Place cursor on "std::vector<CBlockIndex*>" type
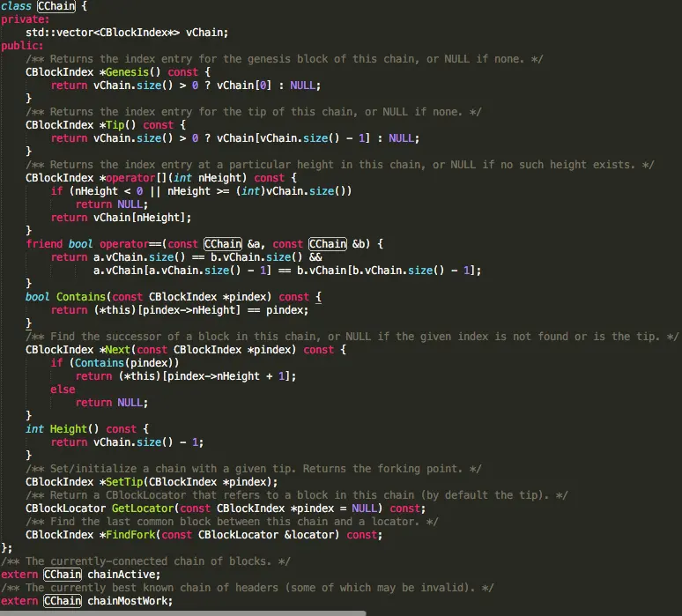This screenshot has width=682, height=616. click(102, 33)
